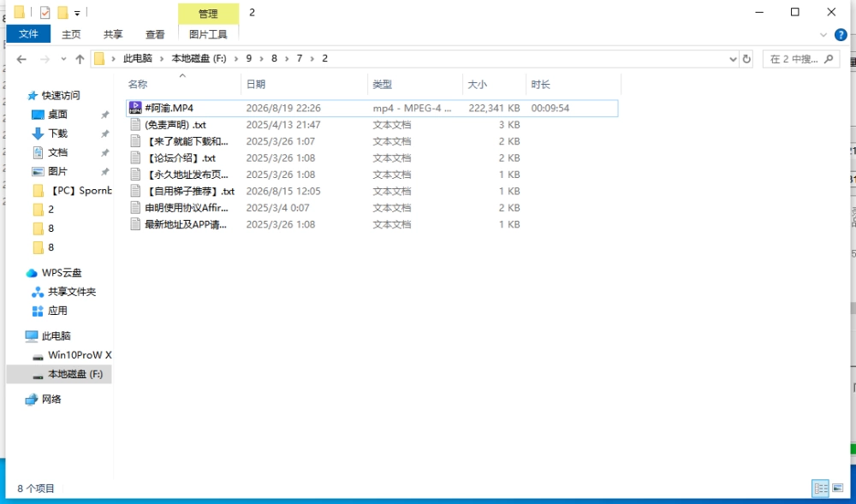Click the Win10ProW drive icon
856x504 pixels.
(x=38, y=356)
